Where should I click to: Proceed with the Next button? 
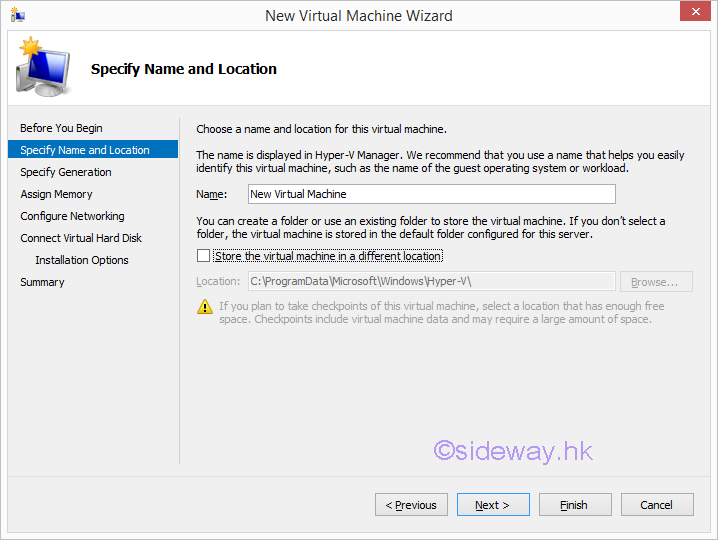point(493,505)
